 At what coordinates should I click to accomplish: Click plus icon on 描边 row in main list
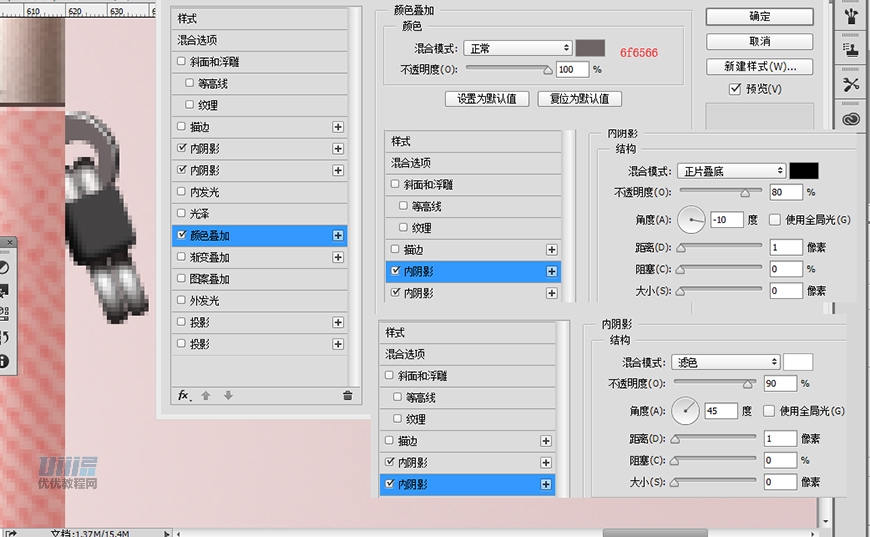[338, 127]
